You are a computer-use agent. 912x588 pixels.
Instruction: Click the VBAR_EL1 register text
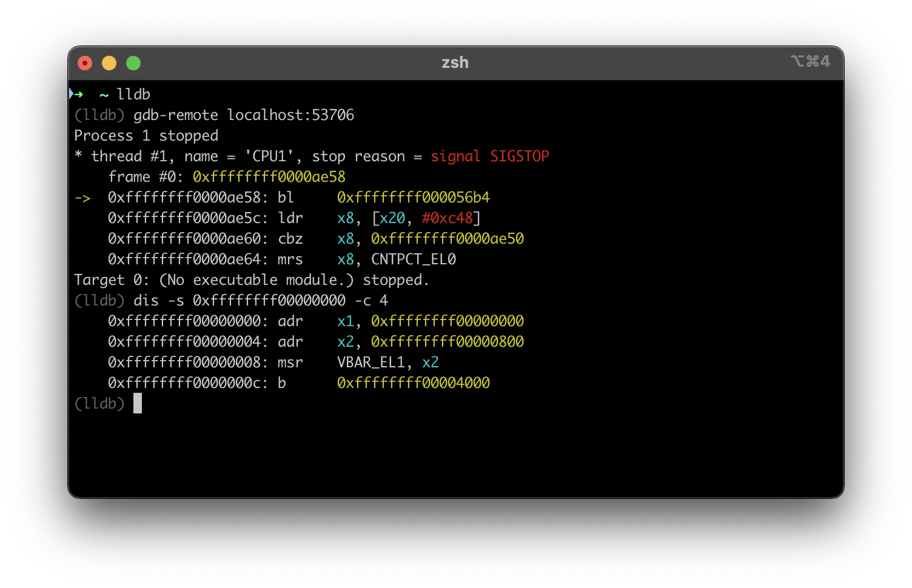click(371, 362)
